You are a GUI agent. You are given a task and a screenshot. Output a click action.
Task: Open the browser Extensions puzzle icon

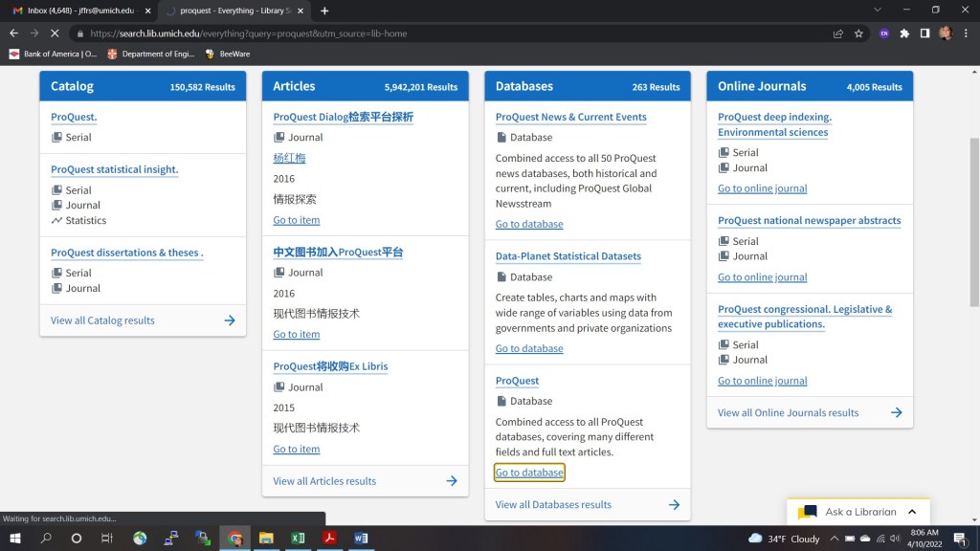point(904,33)
